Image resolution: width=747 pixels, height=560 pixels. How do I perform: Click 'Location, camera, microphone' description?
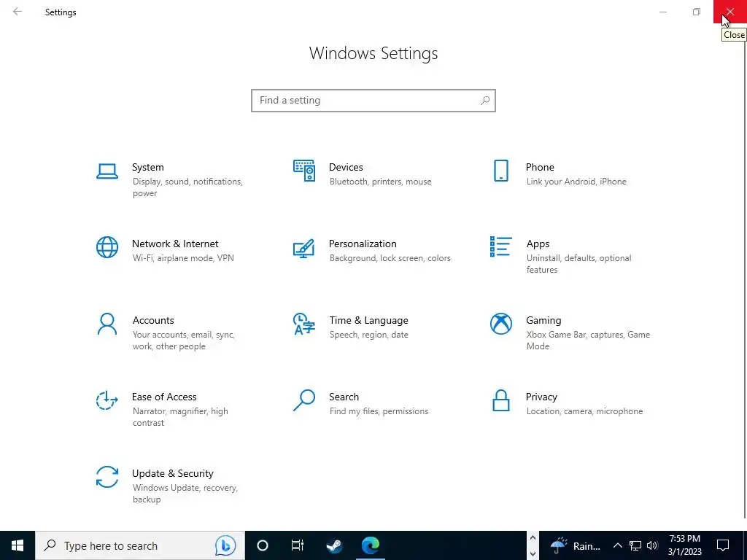584,411
